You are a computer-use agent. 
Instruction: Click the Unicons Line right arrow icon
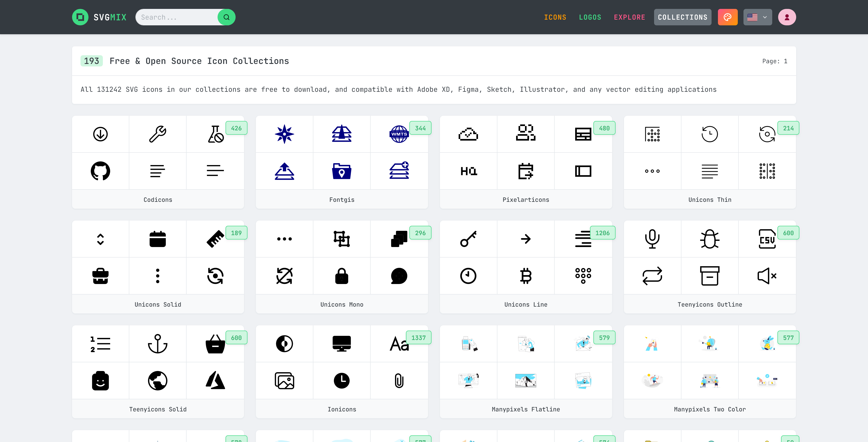point(526,239)
